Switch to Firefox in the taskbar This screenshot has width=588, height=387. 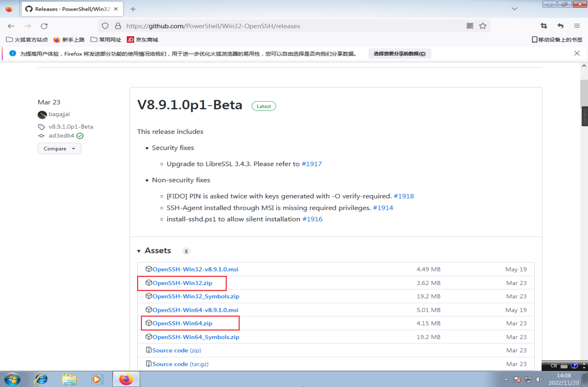click(x=126, y=379)
